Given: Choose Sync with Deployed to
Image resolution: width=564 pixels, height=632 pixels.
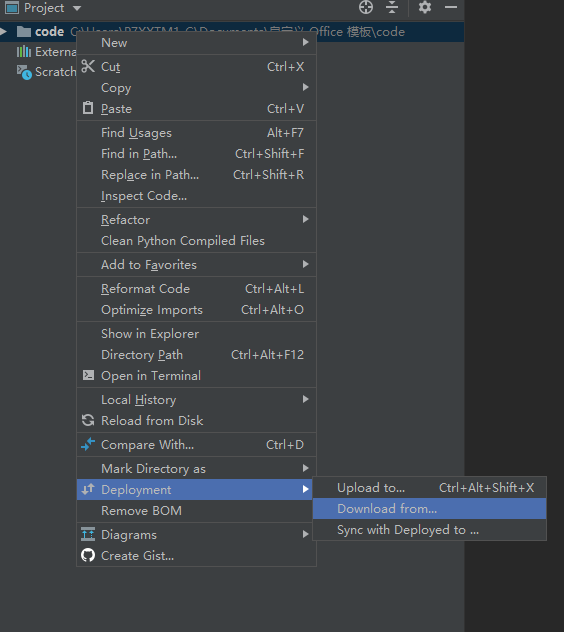Looking at the screenshot, I should tap(430, 530).
